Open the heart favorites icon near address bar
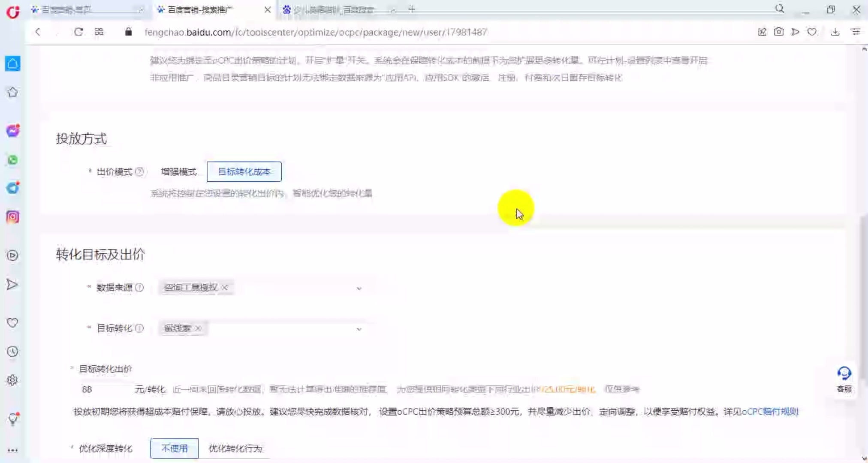 [812, 31]
